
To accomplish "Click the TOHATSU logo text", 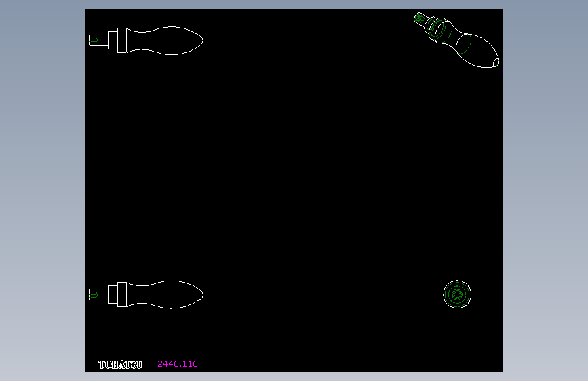I will click(x=120, y=365).
